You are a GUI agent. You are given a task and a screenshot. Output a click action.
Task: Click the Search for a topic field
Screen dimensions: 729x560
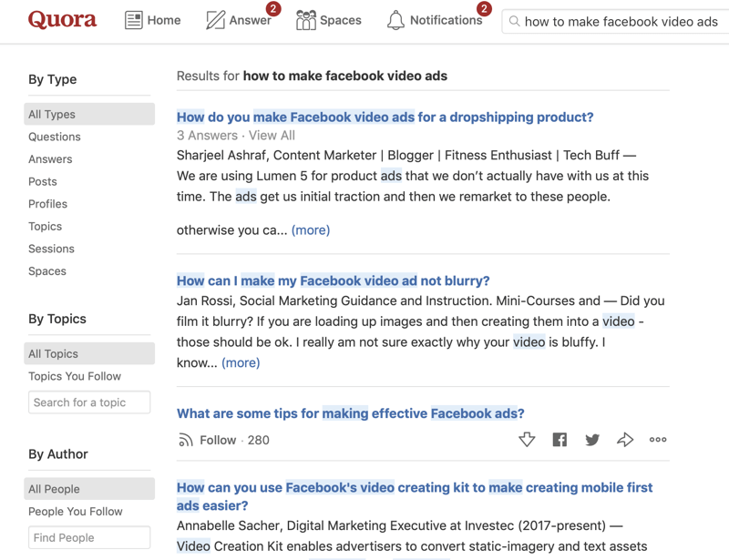89,402
